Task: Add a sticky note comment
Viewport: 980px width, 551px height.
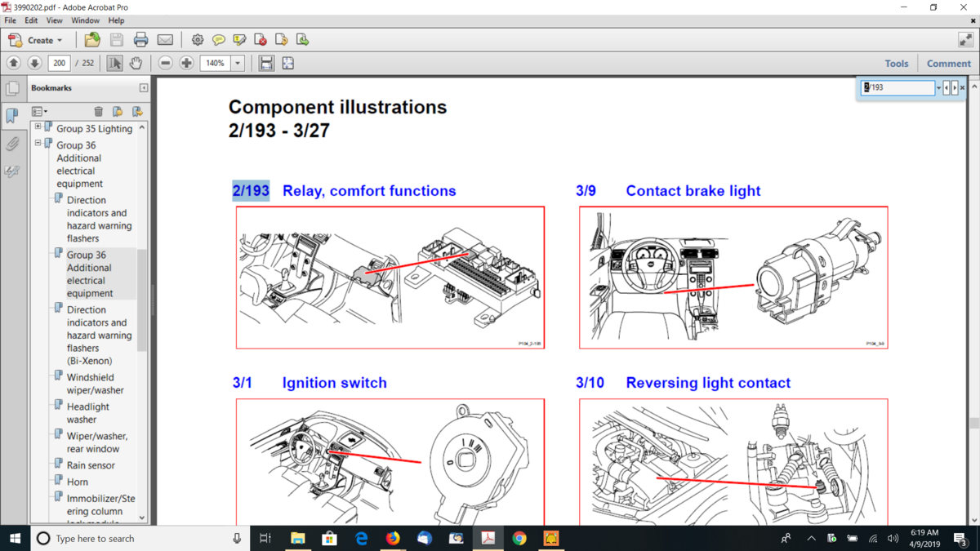Action: click(x=219, y=40)
